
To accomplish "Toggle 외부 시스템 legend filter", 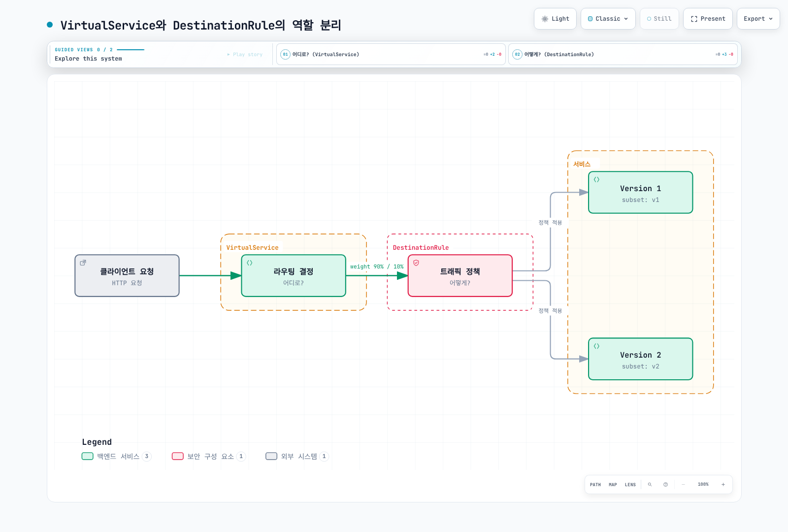I will tap(297, 456).
